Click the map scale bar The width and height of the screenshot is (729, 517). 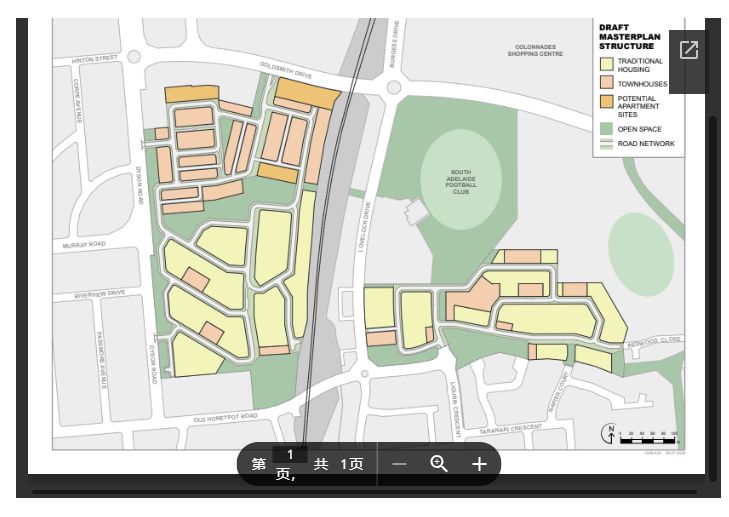pos(649,437)
